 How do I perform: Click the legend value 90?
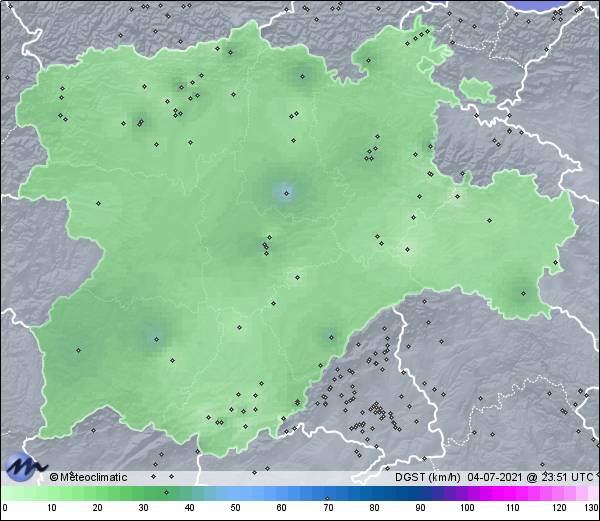coord(420,508)
